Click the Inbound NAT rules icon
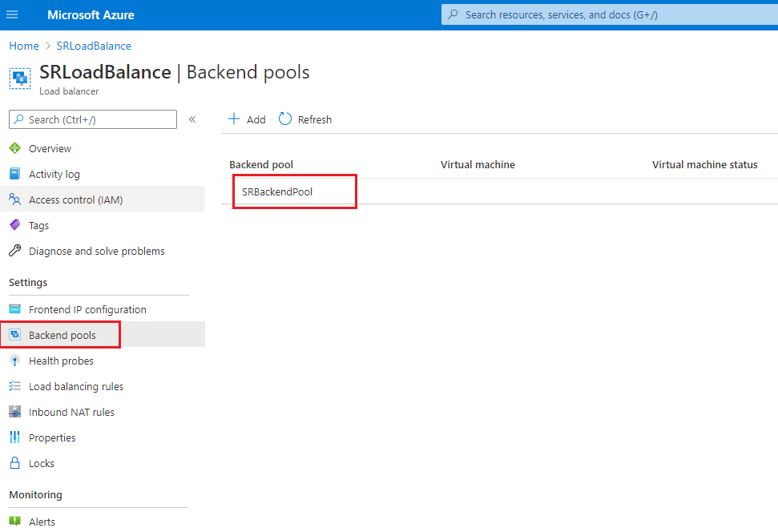The height and width of the screenshot is (532, 778). pyautogui.click(x=14, y=412)
